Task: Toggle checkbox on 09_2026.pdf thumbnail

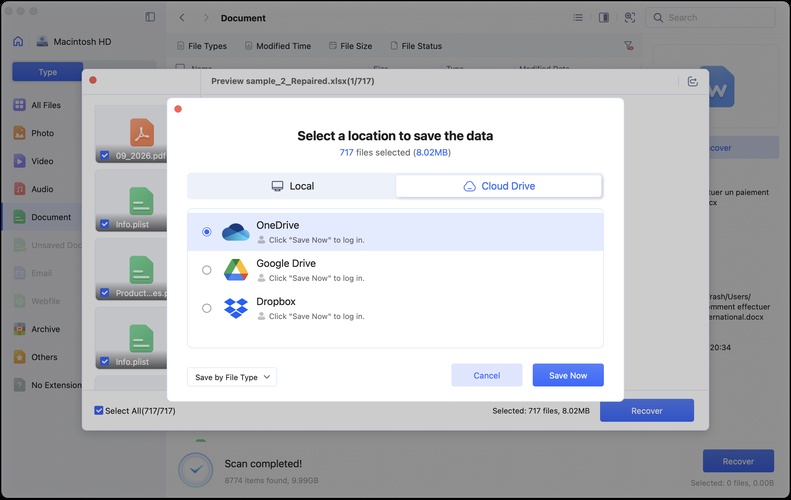Action: (x=104, y=155)
